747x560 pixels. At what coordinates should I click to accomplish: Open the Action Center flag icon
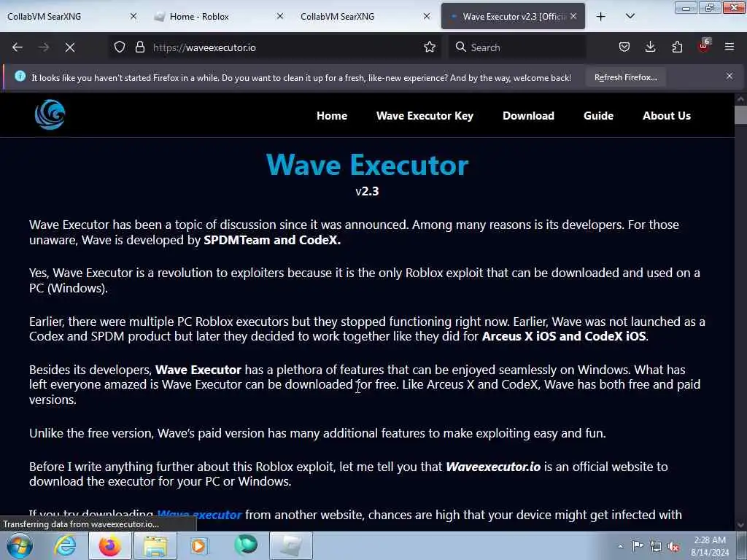(x=638, y=546)
